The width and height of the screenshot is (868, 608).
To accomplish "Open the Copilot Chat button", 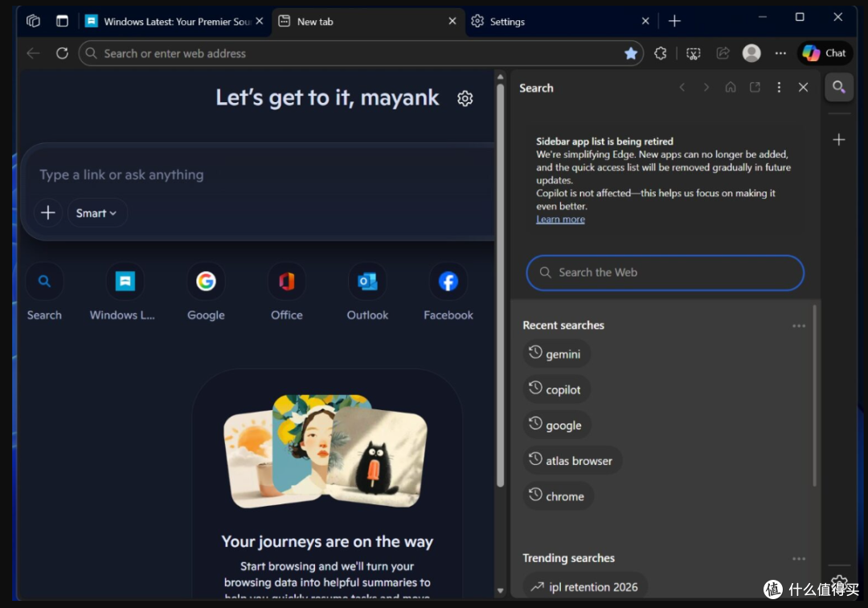I will 825,53.
